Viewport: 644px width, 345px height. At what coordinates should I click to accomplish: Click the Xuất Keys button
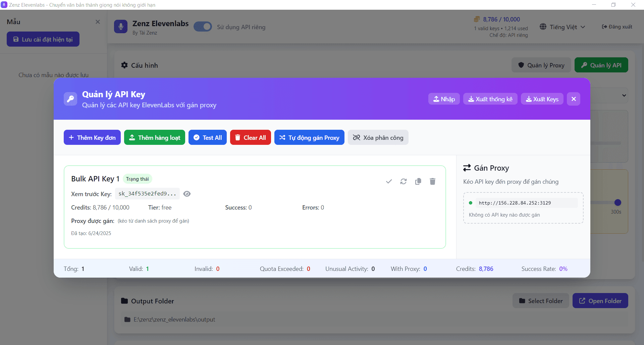pyautogui.click(x=542, y=99)
